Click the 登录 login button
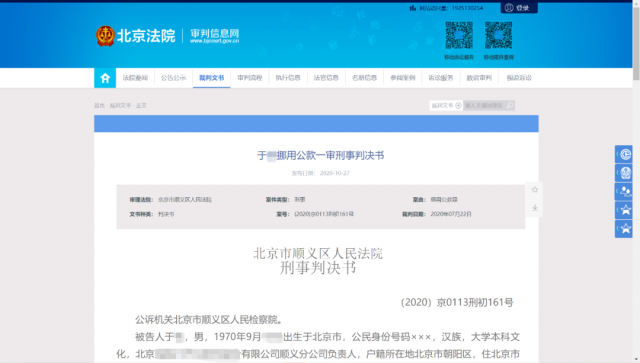 pyautogui.click(x=519, y=8)
